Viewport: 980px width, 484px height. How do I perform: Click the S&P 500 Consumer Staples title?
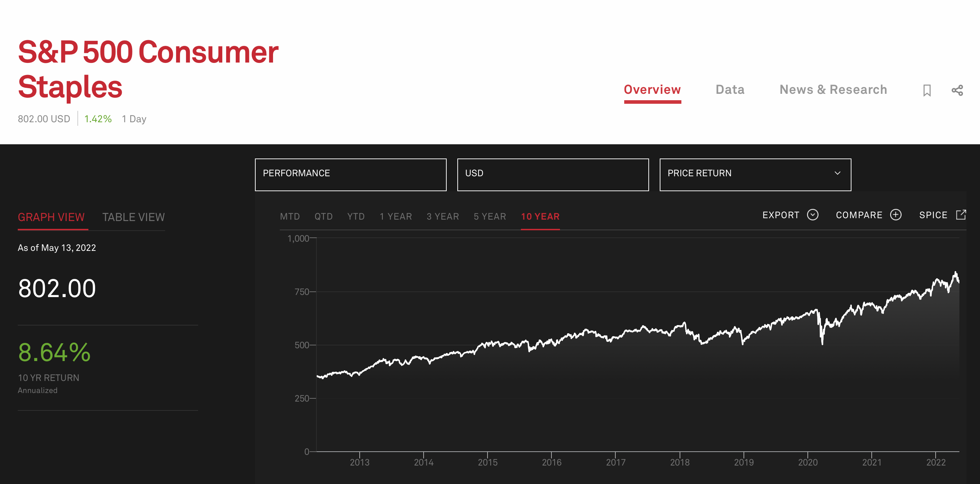(148, 69)
